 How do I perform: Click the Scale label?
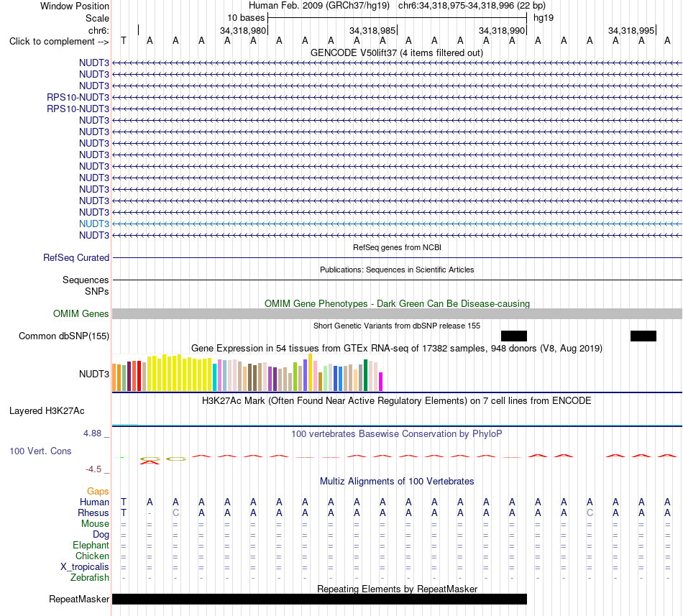click(97, 18)
